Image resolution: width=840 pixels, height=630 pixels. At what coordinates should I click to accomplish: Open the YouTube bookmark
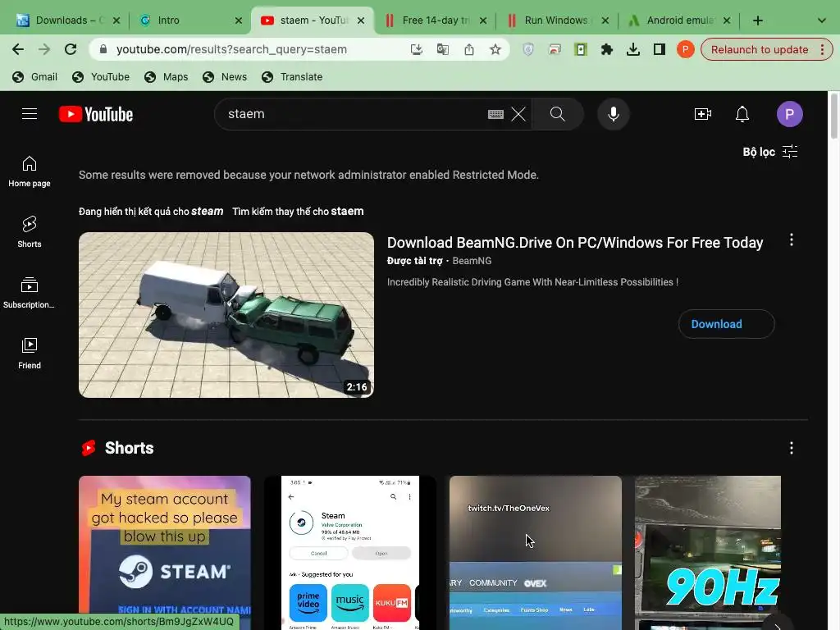[101, 77]
